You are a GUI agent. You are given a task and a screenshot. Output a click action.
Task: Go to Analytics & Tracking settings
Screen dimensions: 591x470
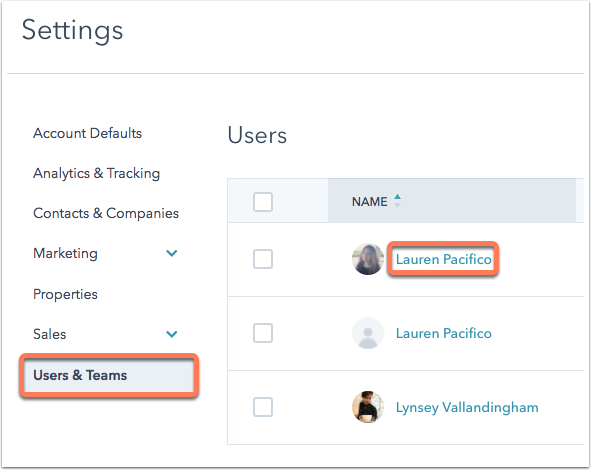tap(96, 173)
